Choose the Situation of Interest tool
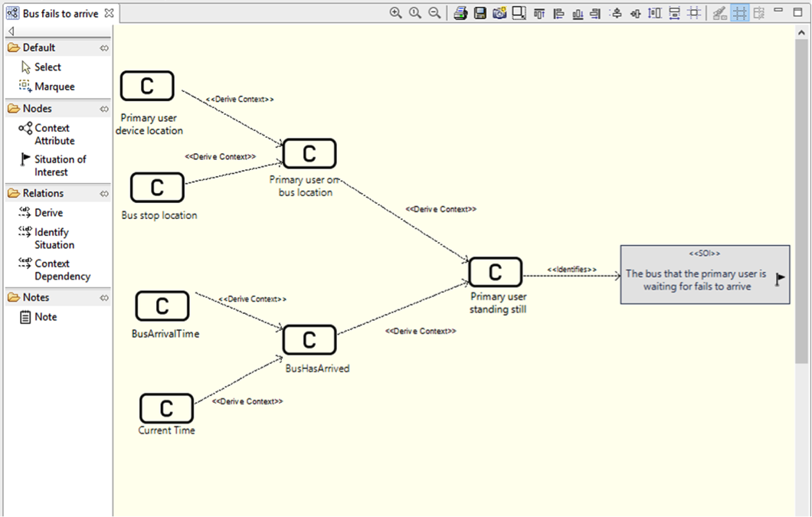 click(59, 165)
